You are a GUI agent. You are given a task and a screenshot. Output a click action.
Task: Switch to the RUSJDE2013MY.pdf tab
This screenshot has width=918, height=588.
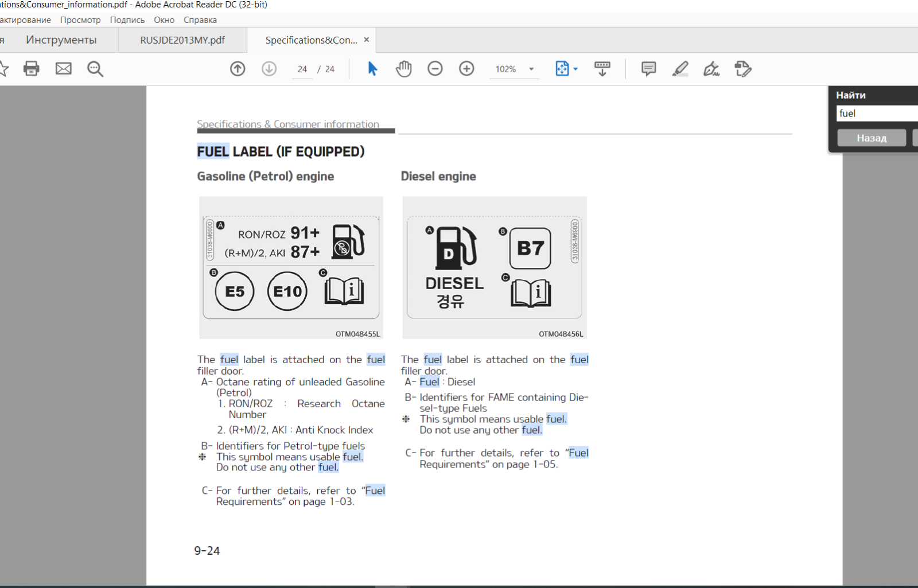tap(182, 40)
